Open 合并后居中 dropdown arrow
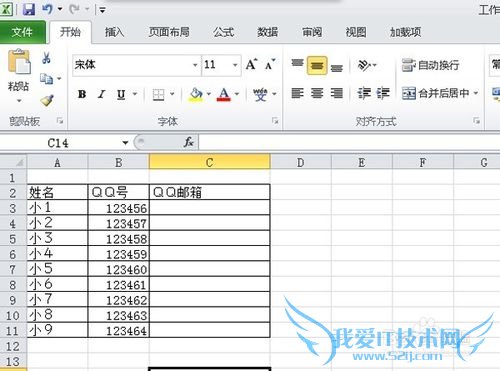The image size is (500, 371). coord(476,93)
